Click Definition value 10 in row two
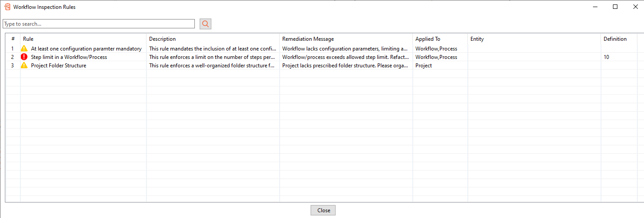The width and height of the screenshot is (644, 218). point(606,57)
